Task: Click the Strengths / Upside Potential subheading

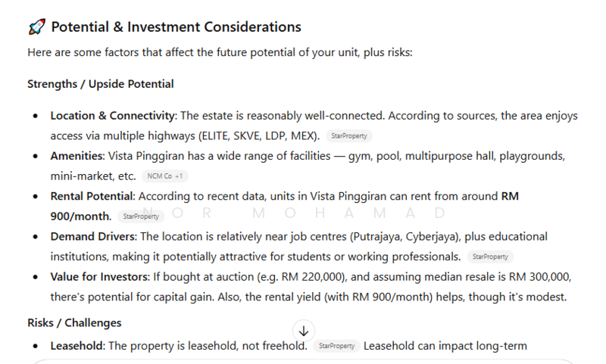Action: click(x=101, y=84)
